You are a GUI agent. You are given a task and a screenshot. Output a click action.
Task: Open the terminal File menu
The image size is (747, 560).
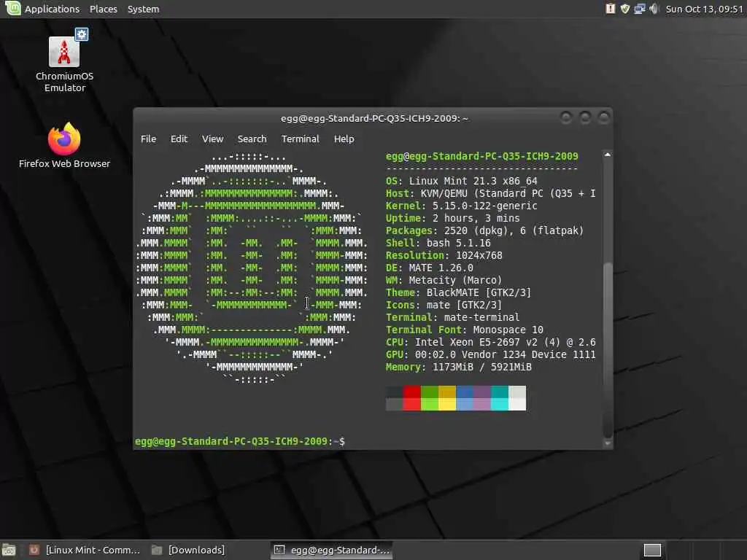(x=148, y=139)
